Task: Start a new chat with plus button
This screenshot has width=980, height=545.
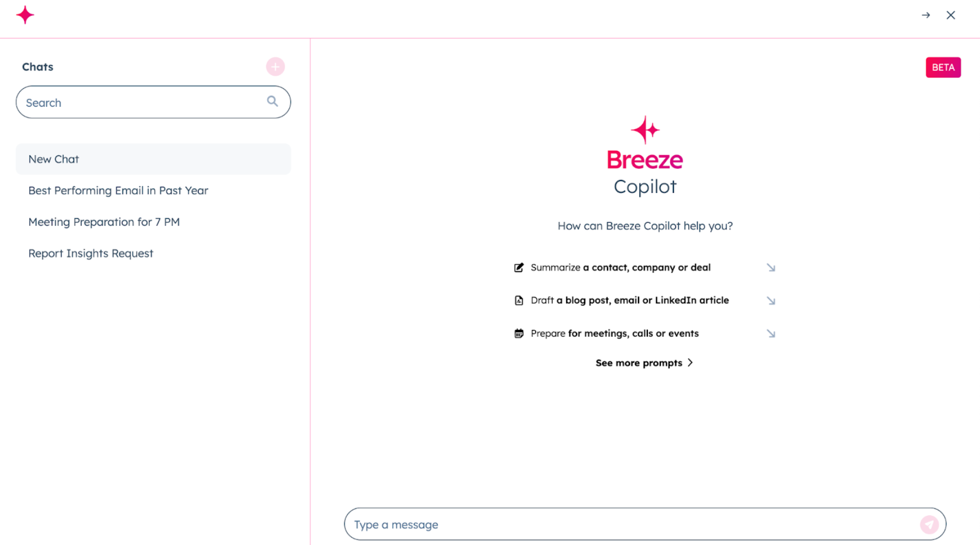Action: click(x=275, y=67)
